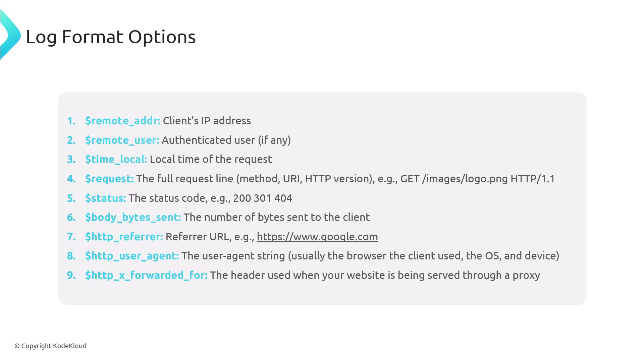Viewport: 644px width, 362px height.
Task: Click the Local time of the request text
Action: coord(211,159)
